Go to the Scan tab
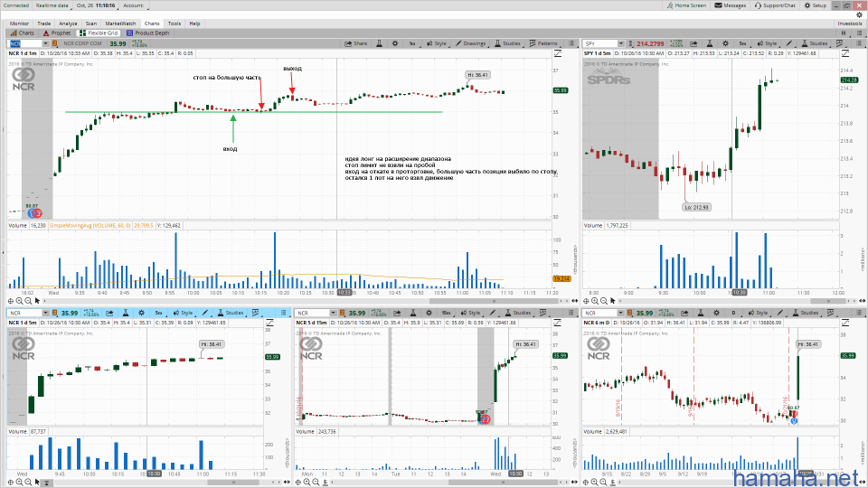The height and width of the screenshot is (488, 868). click(x=91, y=23)
